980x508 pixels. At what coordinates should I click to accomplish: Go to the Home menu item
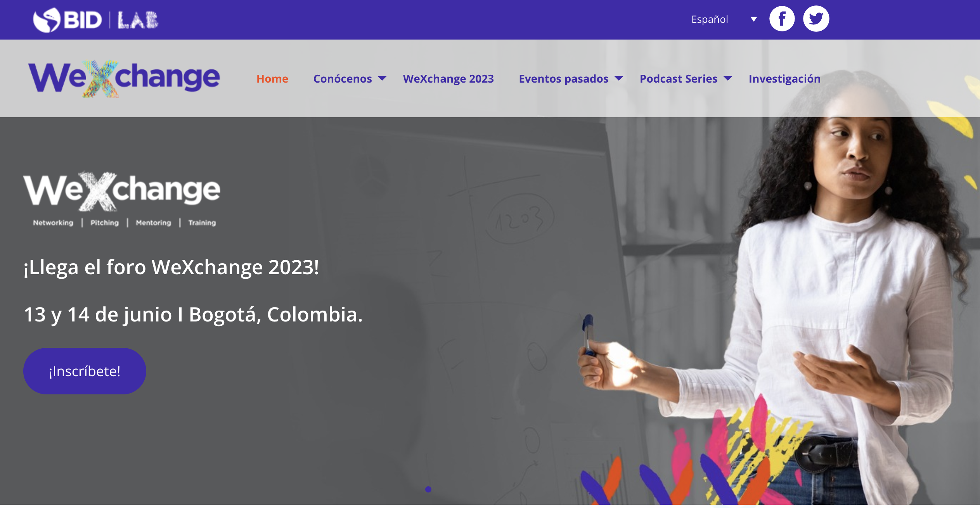pos(272,79)
